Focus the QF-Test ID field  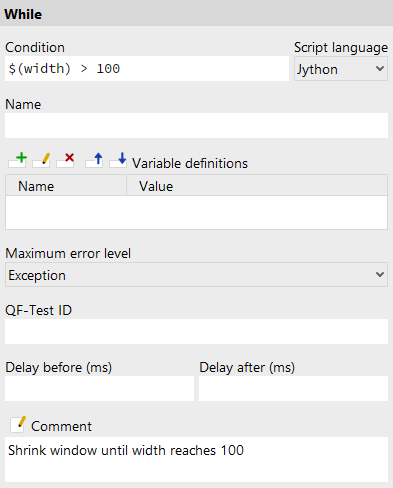pyautogui.click(x=196, y=331)
